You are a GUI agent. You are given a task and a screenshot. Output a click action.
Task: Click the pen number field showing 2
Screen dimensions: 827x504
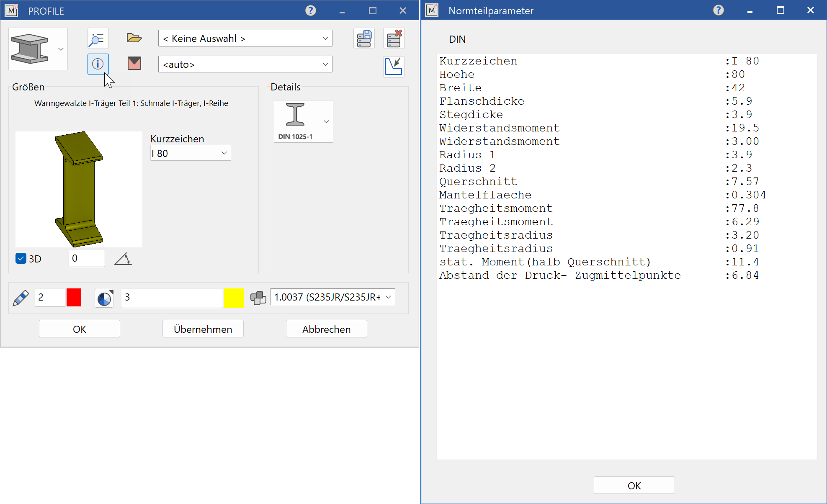[x=50, y=298]
